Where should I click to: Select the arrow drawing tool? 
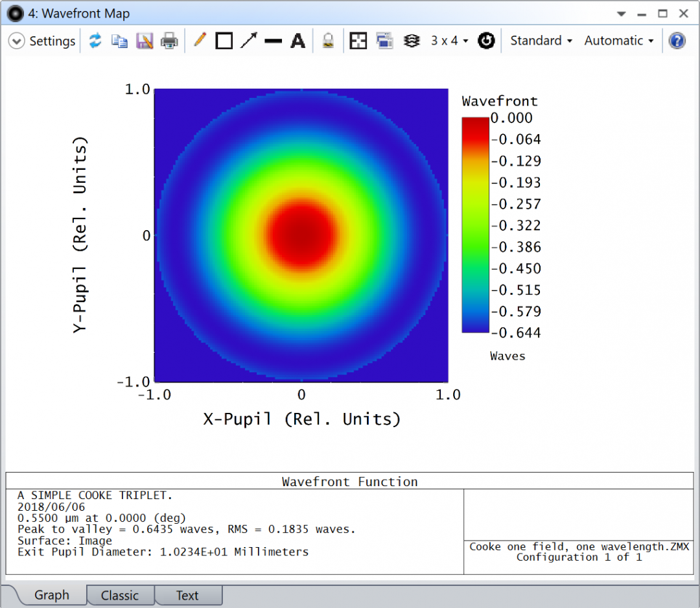click(249, 41)
